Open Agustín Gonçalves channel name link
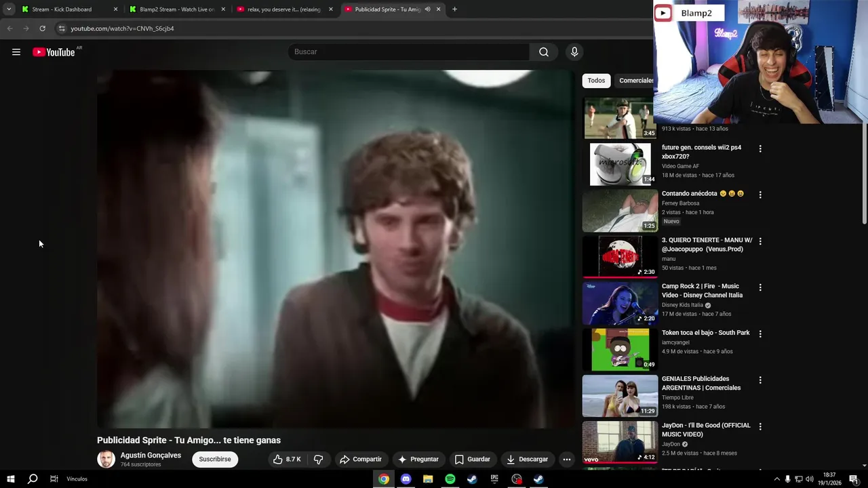Screen dimensions: 868x488 [151, 455]
